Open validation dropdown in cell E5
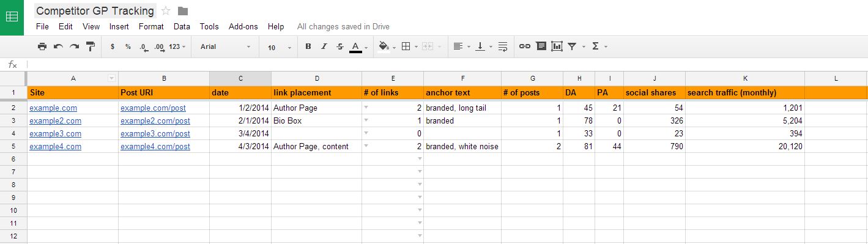Screen dimensions: 868x244 pyautogui.click(x=366, y=146)
